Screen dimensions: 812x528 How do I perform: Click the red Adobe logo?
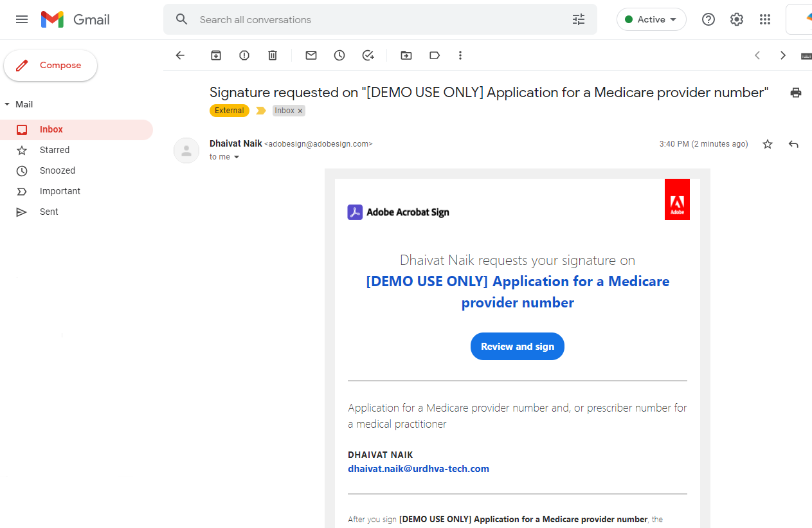point(677,199)
